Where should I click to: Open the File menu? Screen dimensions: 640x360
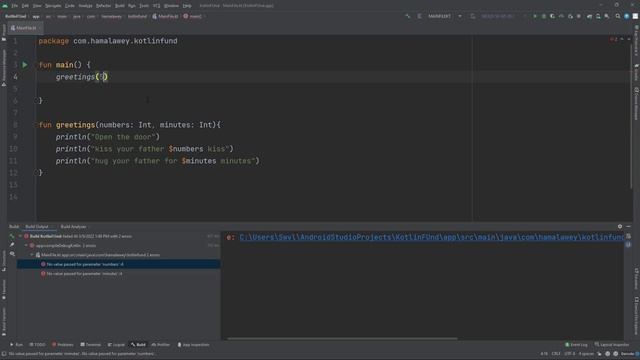tap(15, 6)
